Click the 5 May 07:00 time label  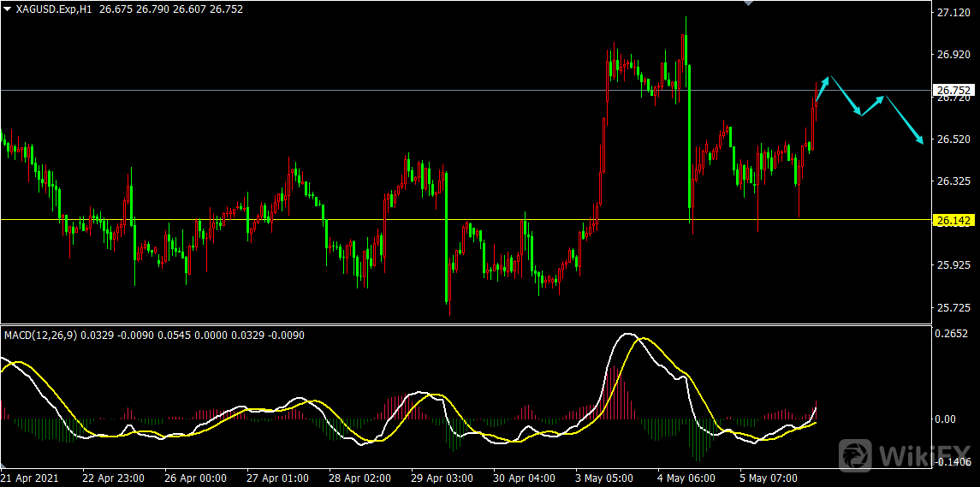pos(768,478)
